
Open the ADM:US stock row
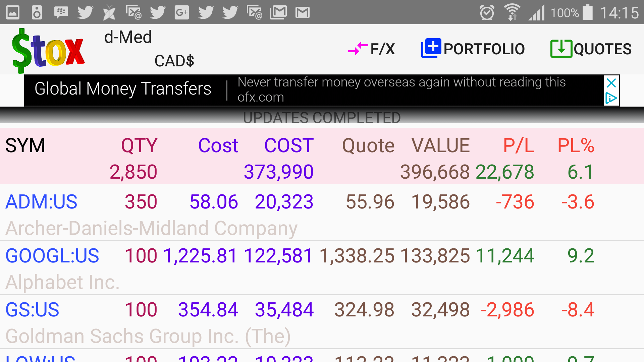(41, 202)
